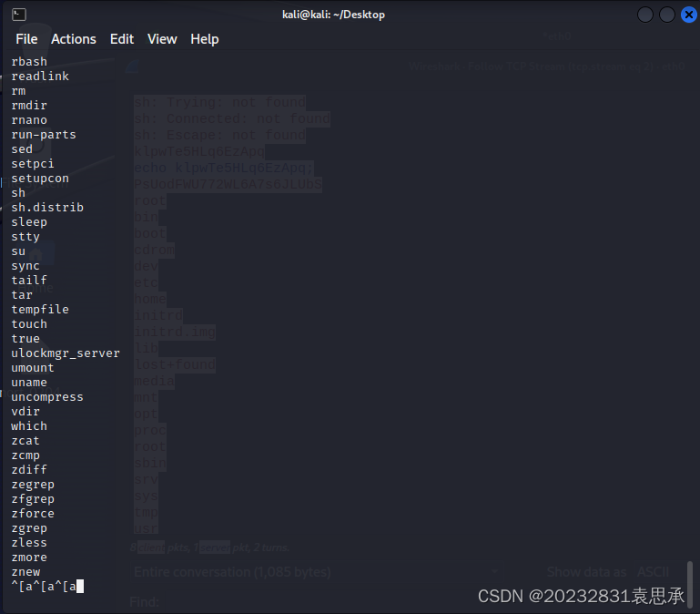The height and width of the screenshot is (614, 700).
Task: Open the Edit menu
Action: coord(122,39)
